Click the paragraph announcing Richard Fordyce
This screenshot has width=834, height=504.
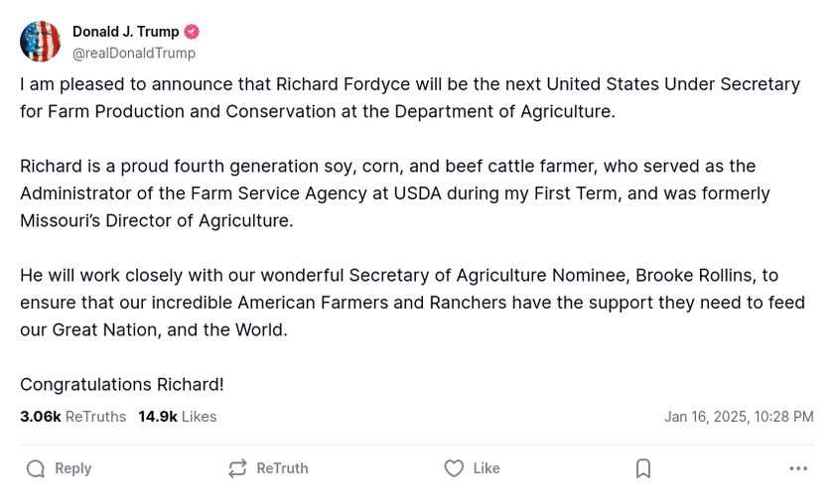tap(409, 97)
